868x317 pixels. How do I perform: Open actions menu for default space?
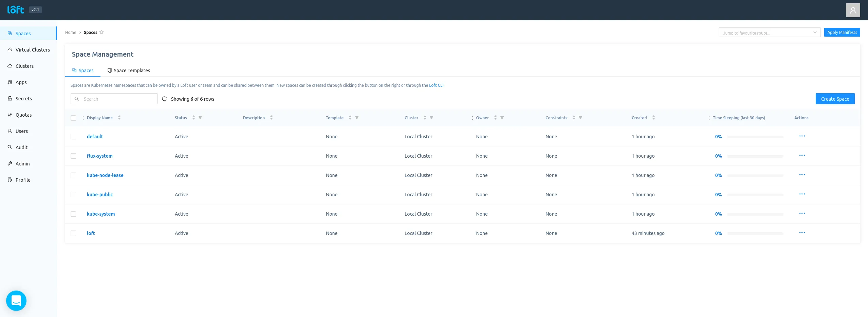[x=802, y=136]
